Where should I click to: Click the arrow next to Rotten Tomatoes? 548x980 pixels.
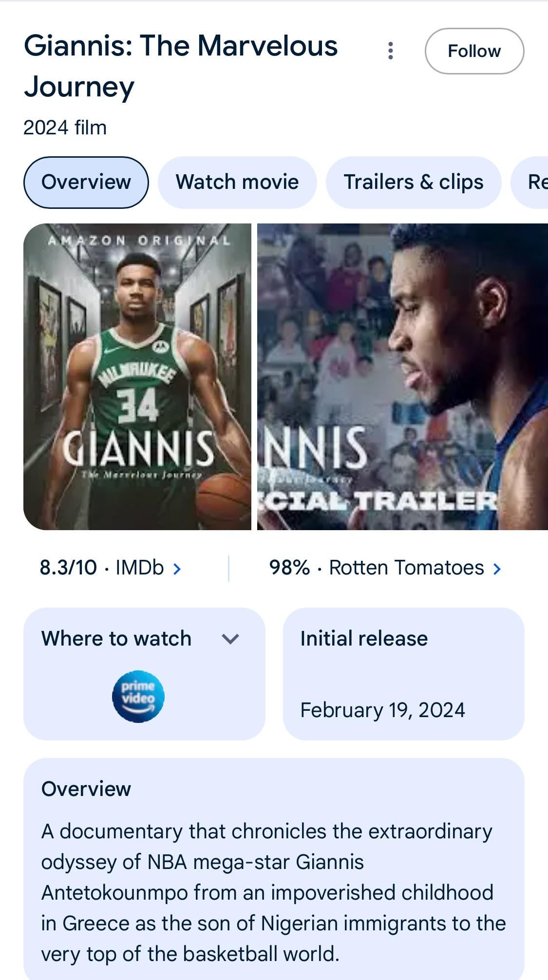coord(497,569)
